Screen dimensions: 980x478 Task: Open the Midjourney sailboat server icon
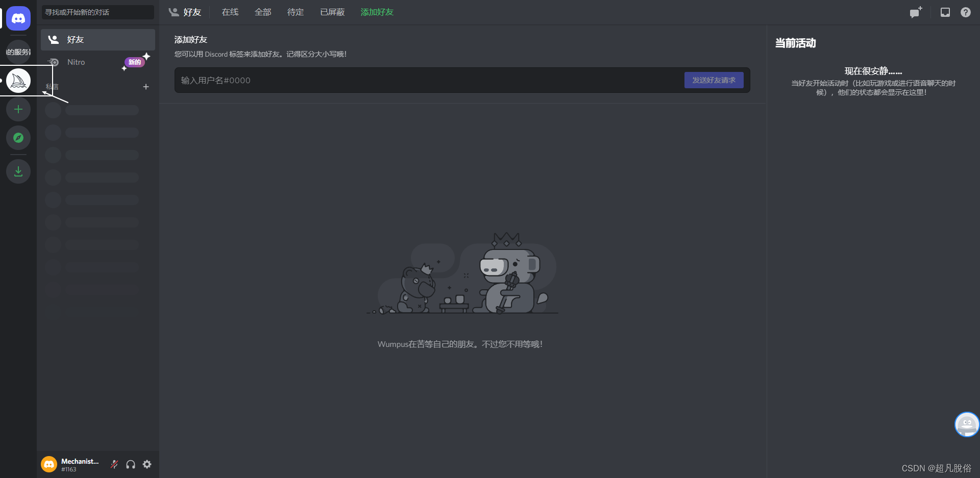(x=18, y=81)
